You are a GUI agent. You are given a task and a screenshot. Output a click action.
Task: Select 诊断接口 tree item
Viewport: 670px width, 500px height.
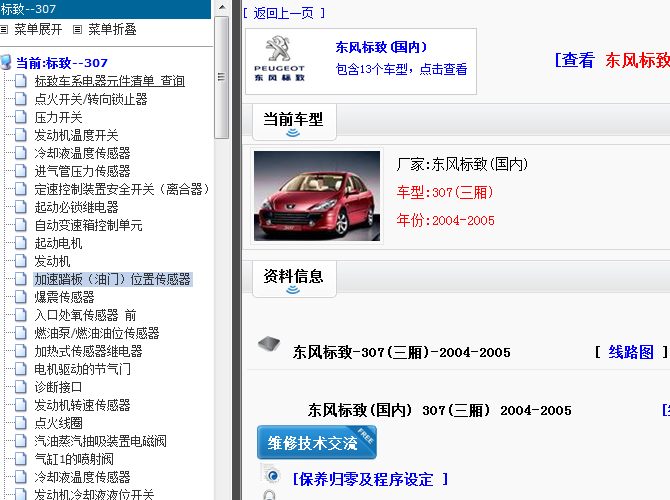pos(58,387)
